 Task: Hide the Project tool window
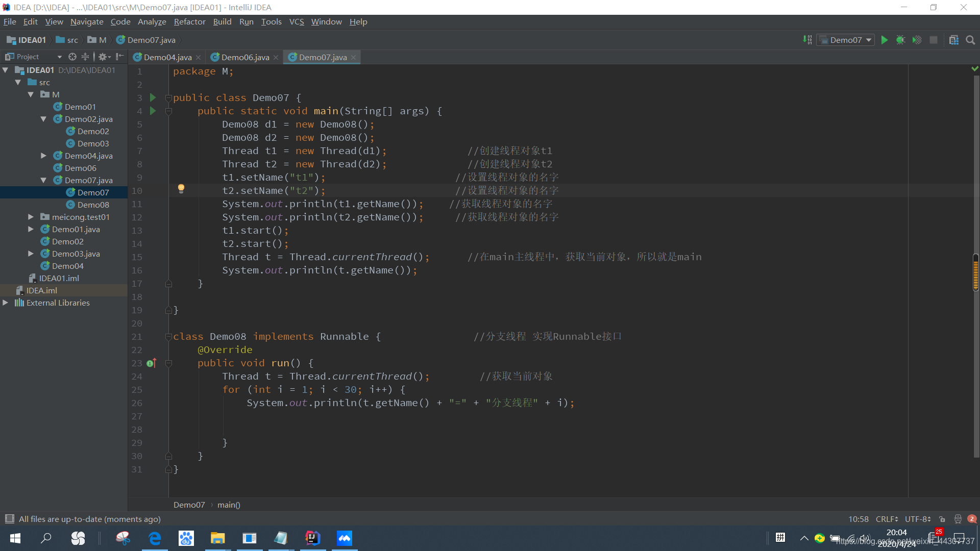pos(119,57)
